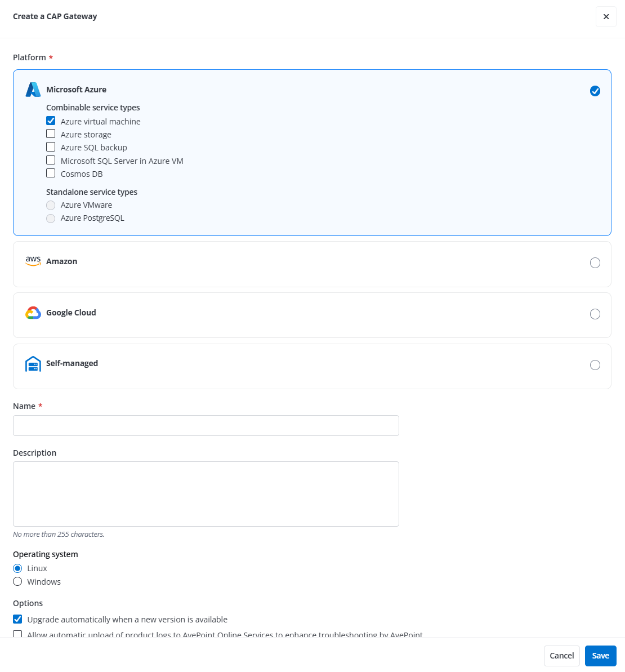
Task: Click the AWS Amazon logo icon
Action: 33,261
